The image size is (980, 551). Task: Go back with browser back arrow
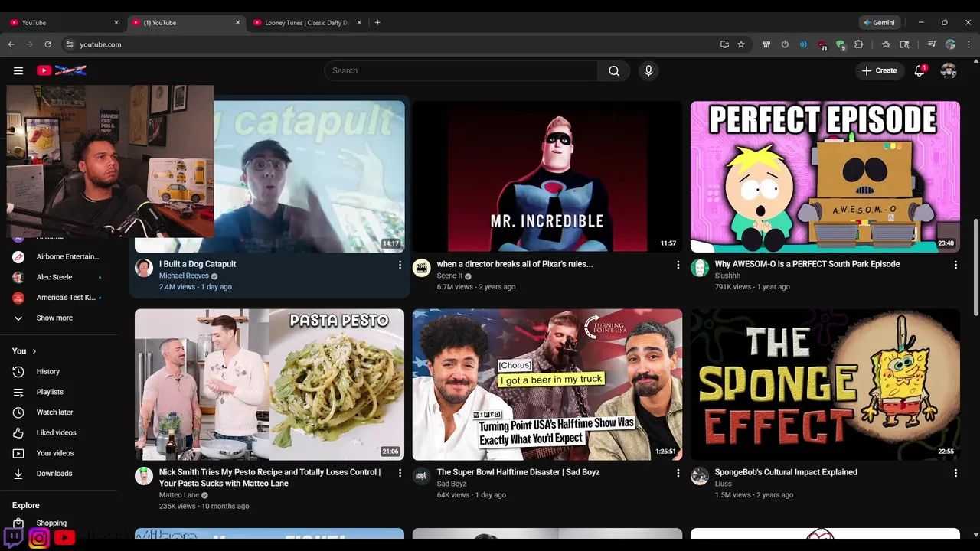pos(11,44)
